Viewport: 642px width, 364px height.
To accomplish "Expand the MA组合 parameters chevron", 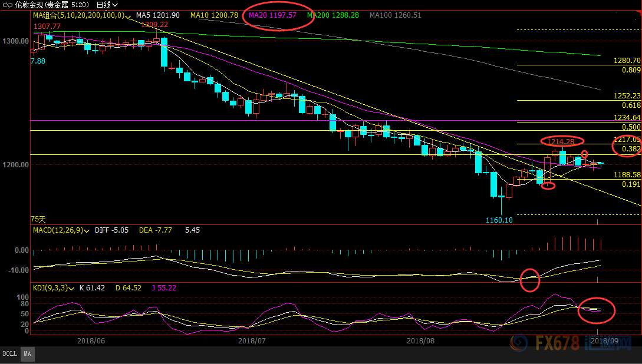I will [x=128, y=15].
